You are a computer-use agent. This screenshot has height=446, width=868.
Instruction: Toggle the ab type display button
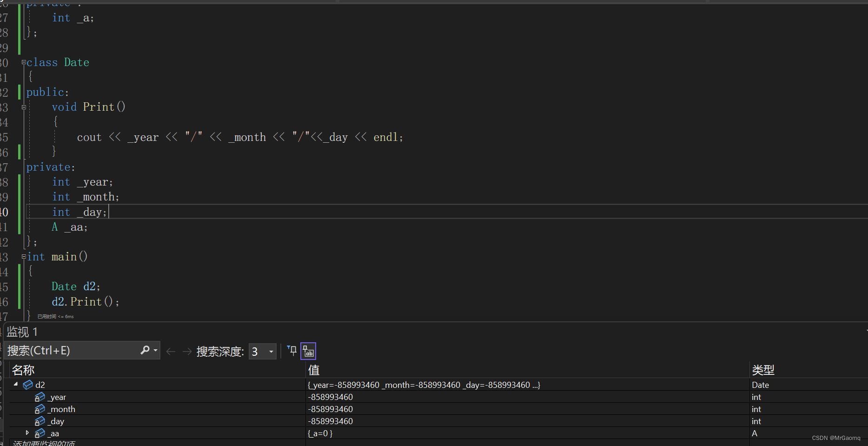coord(308,351)
